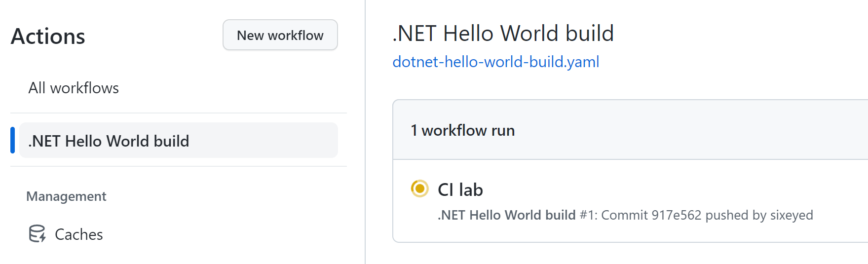Click the yellow in-progress status icon
Viewport: 868px width, 264px height.
pos(420,188)
